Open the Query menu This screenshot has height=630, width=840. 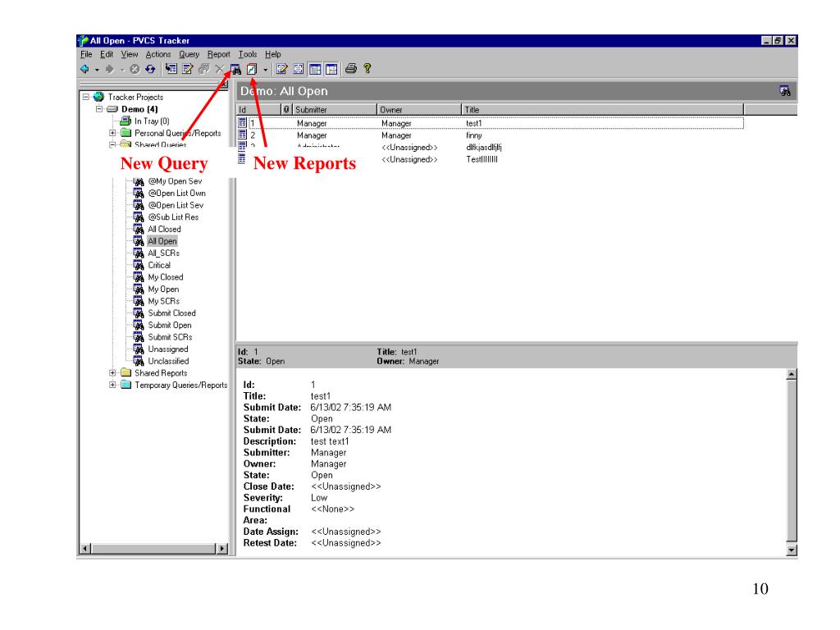pyautogui.click(x=189, y=54)
